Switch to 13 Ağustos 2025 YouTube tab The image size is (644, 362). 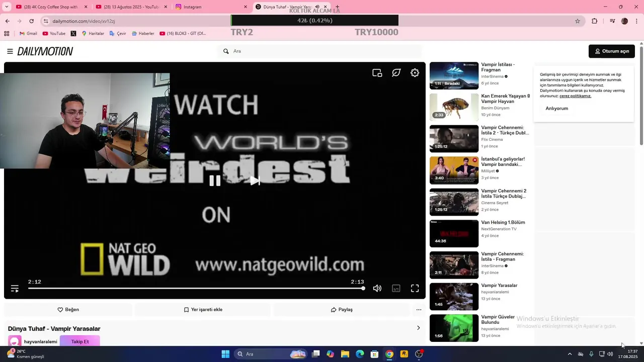point(131,7)
